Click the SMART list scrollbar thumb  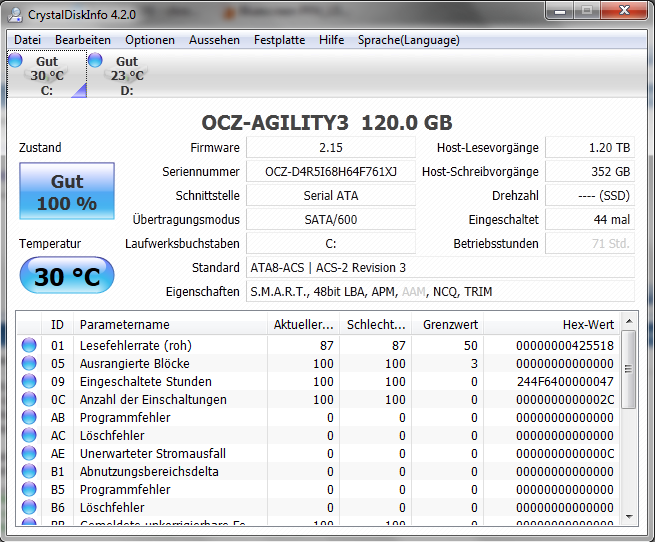click(629, 369)
